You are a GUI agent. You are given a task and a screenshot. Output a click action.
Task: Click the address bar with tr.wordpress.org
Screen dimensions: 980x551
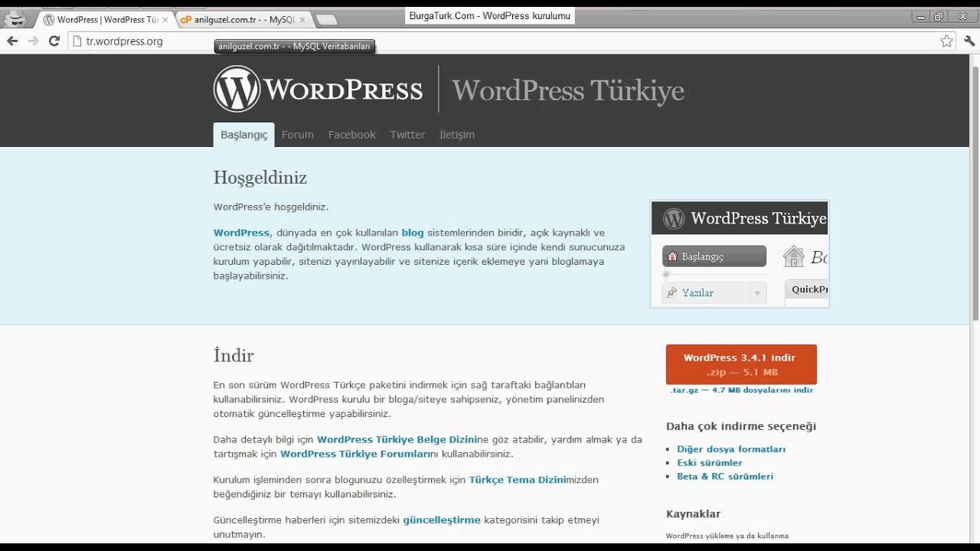click(501, 41)
